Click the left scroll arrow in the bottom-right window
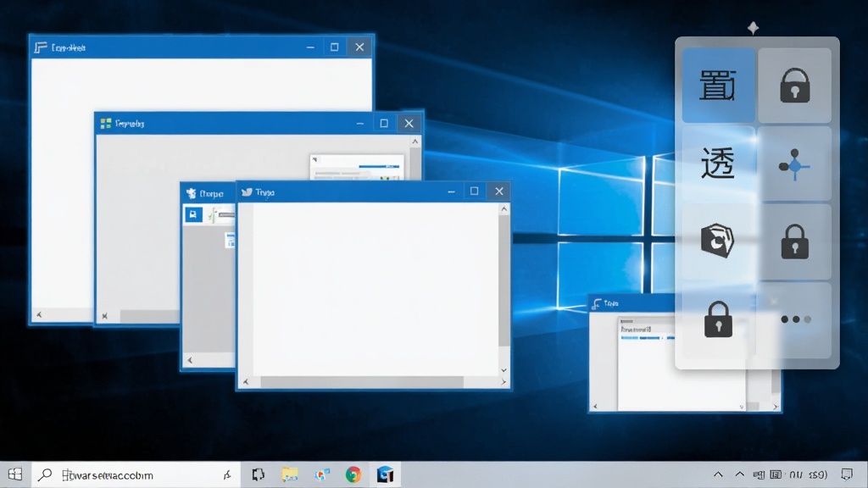This screenshot has height=488, width=868. 595,407
